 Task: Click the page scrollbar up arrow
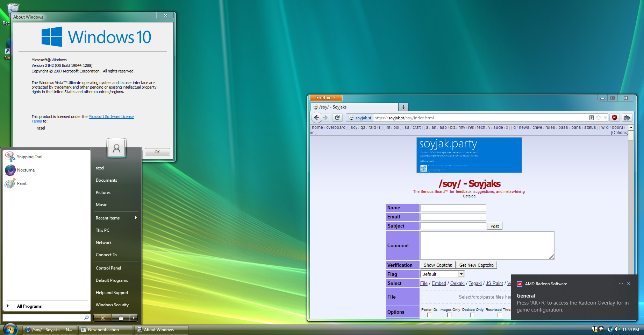(x=631, y=127)
